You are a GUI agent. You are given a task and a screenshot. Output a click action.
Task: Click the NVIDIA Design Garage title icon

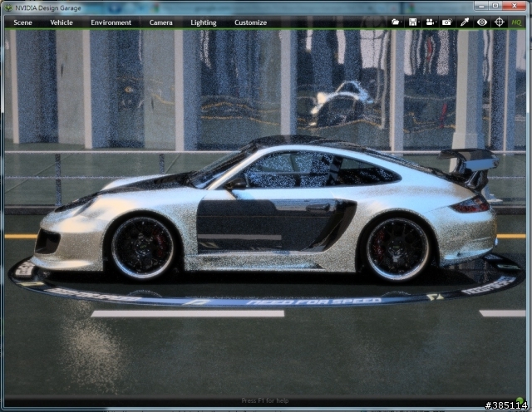tap(8, 7)
